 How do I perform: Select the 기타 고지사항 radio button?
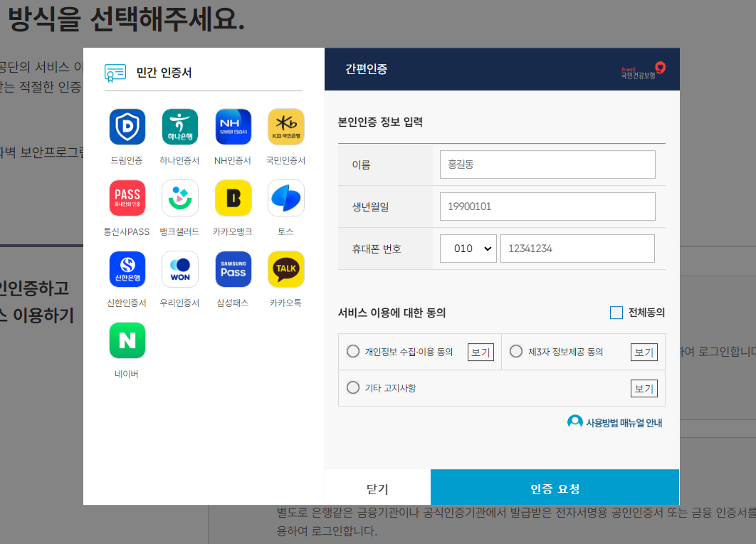pyautogui.click(x=353, y=387)
